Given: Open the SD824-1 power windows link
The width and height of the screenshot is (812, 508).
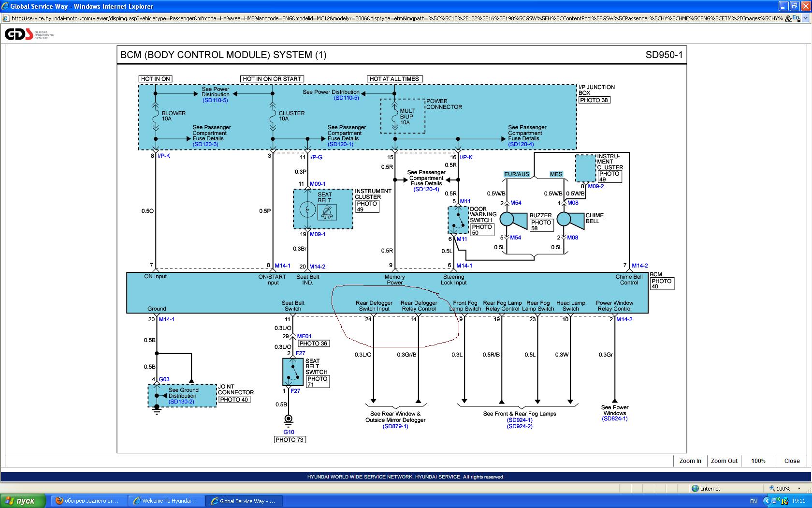Looking at the screenshot, I should [615, 418].
